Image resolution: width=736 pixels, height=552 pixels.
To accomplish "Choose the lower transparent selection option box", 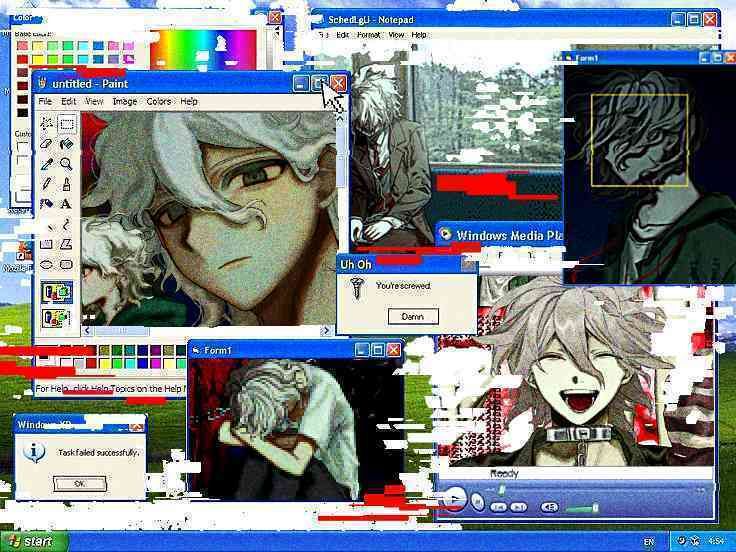I will [56, 319].
